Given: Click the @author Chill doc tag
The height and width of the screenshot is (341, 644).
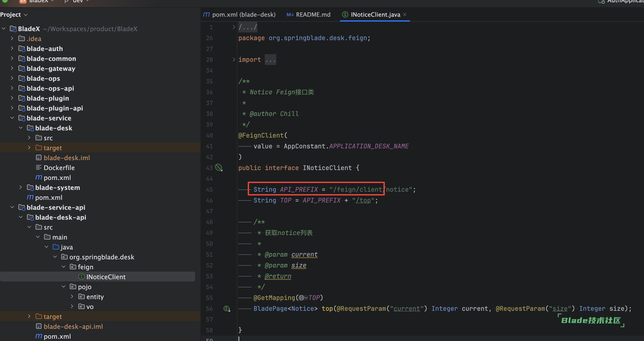Looking at the screenshot, I should click(274, 114).
